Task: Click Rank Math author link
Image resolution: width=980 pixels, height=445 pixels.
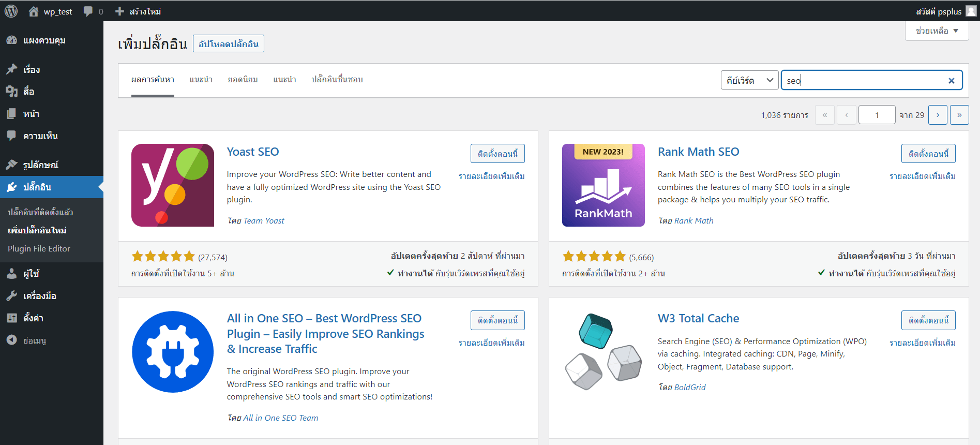Action: pyautogui.click(x=693, y=221)
